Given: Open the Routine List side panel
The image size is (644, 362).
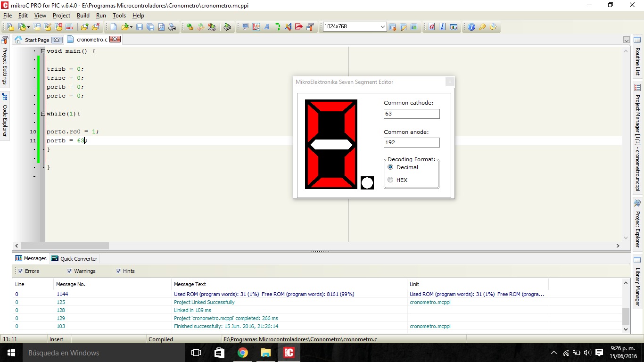Looking at the screenshot, I should [x=637, y=56].
